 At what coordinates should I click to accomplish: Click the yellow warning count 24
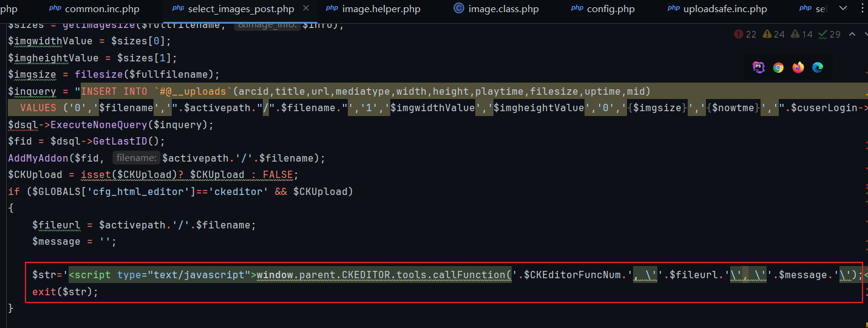coord(774,34)
